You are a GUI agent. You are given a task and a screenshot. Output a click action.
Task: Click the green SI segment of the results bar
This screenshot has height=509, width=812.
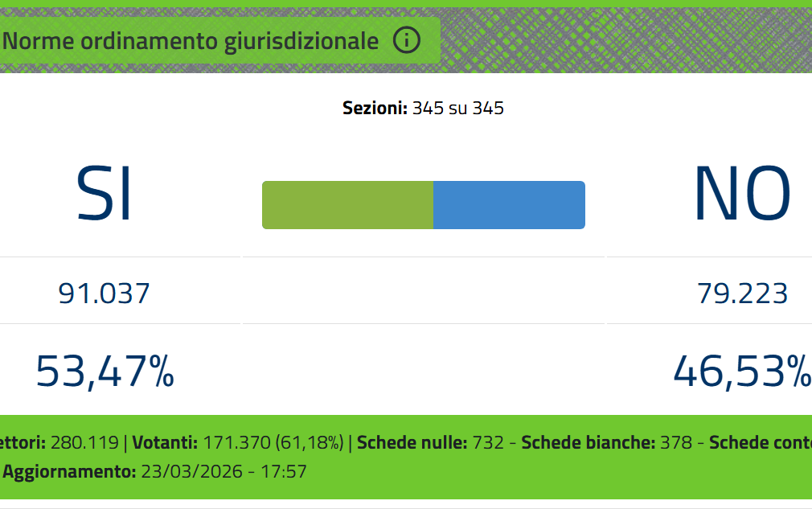point(347,205)
